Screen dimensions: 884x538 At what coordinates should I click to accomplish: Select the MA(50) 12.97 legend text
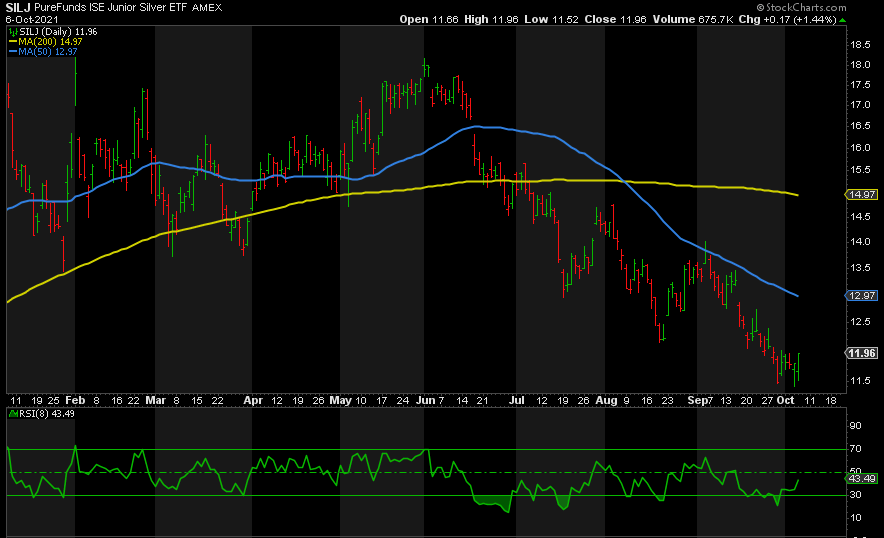coord(48,51)
